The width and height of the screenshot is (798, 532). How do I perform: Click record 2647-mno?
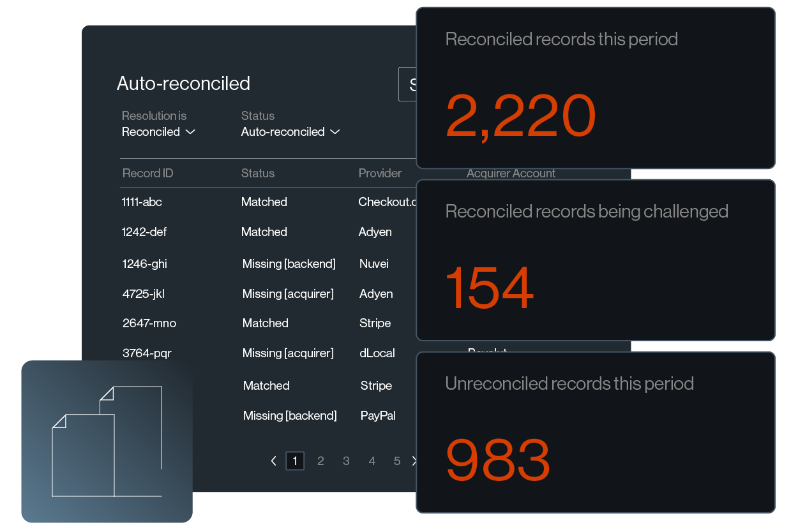149,323
